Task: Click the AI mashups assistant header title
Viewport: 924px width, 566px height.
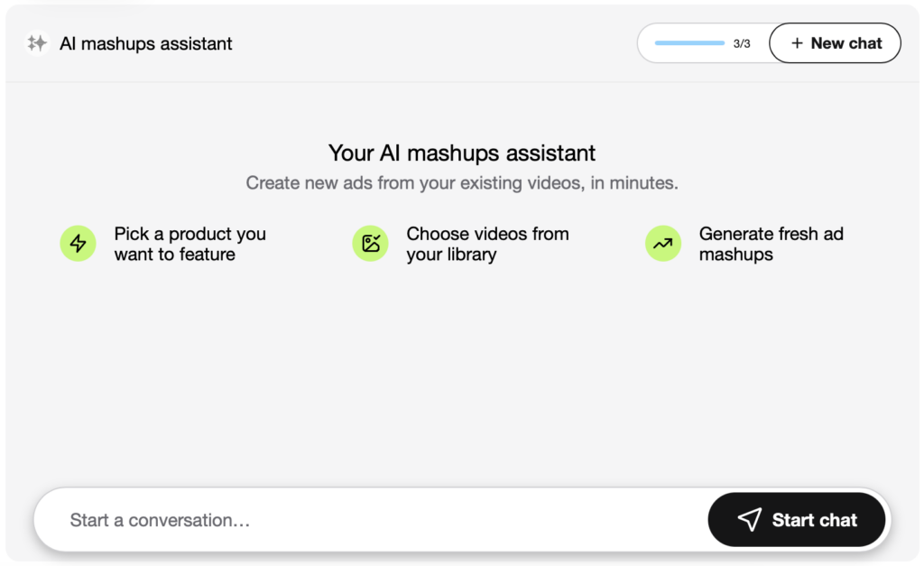Action: point(145,42)
